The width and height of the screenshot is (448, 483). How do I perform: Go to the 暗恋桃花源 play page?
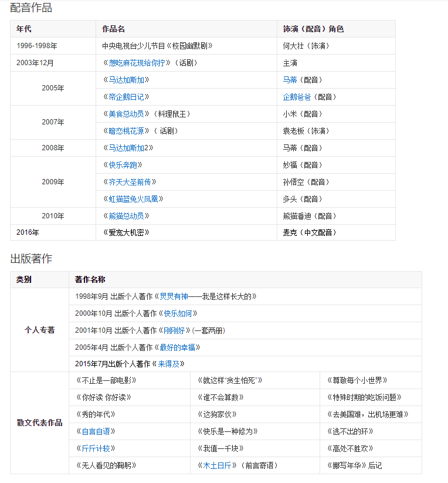(126, 131)
